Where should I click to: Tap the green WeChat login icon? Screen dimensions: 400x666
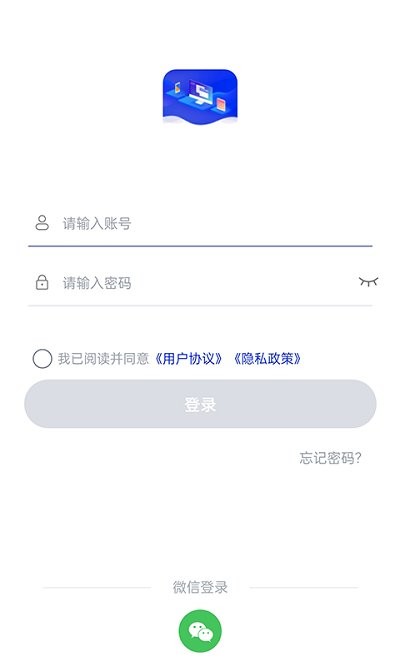coord(200,631)
